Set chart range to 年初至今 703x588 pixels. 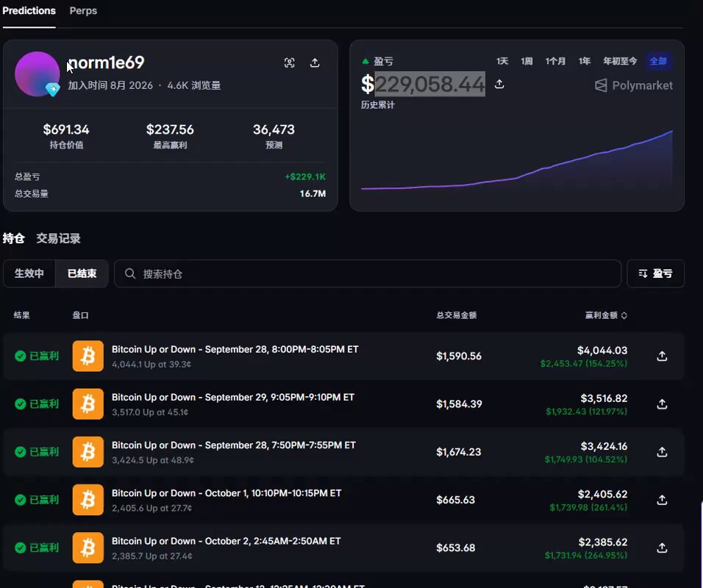pyautogui.click(x=620, y=61)
